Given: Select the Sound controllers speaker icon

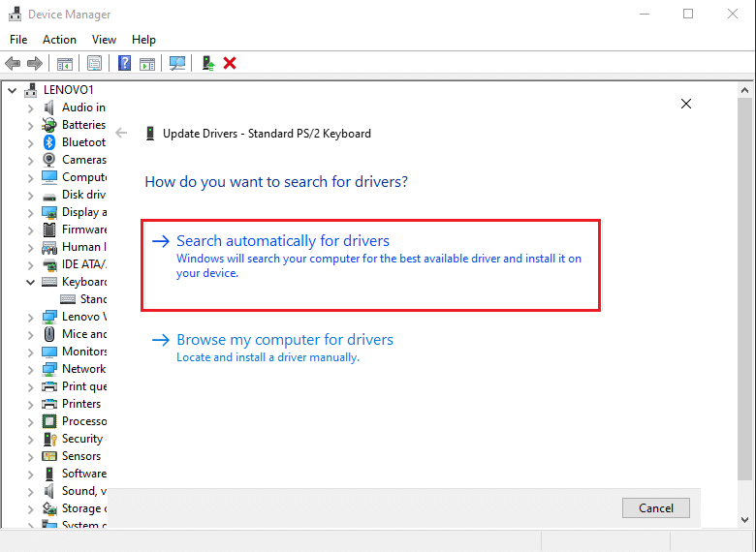Looking at the screenshot, I should pos(48,491).
